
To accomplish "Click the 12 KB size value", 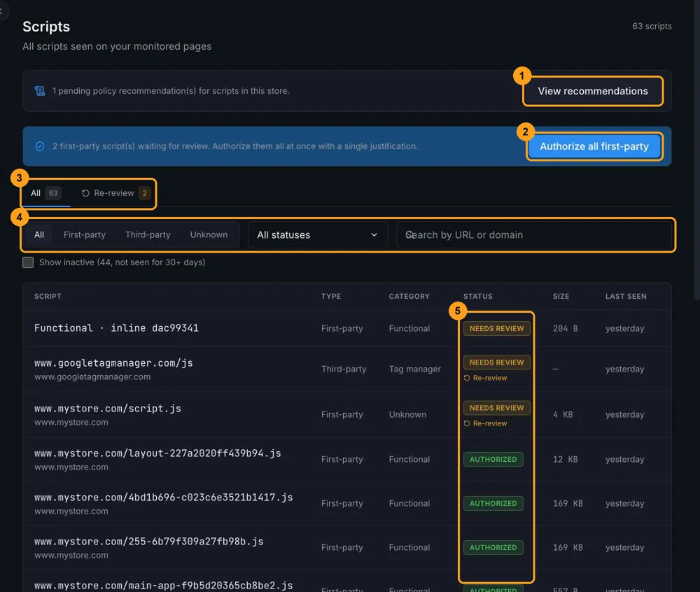I will coord(565,459).
